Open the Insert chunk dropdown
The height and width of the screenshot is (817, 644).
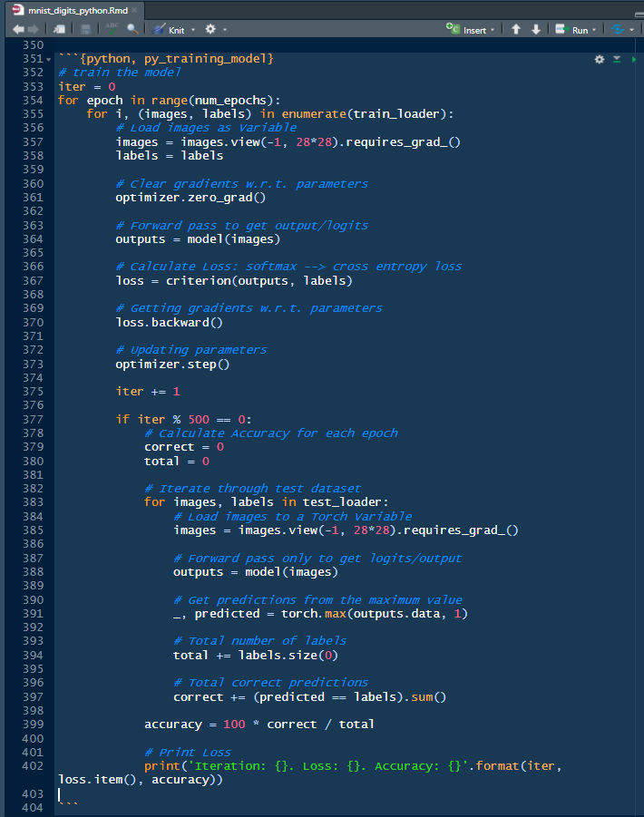tap(472, 30)
